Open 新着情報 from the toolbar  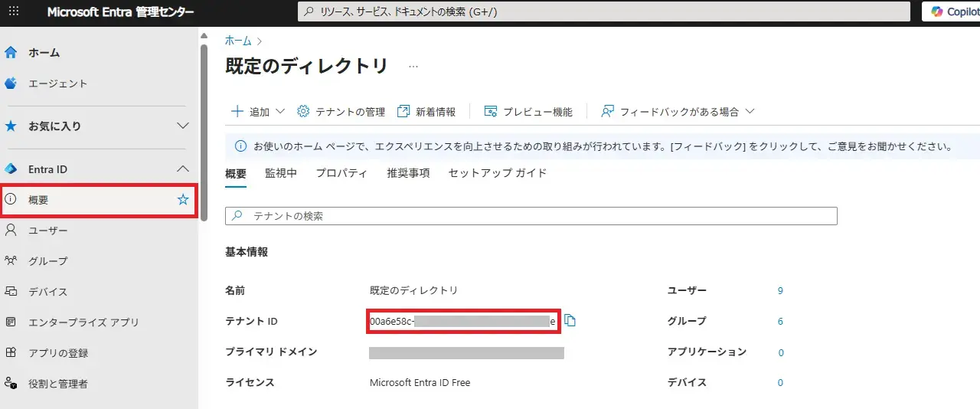click(426, 112)
